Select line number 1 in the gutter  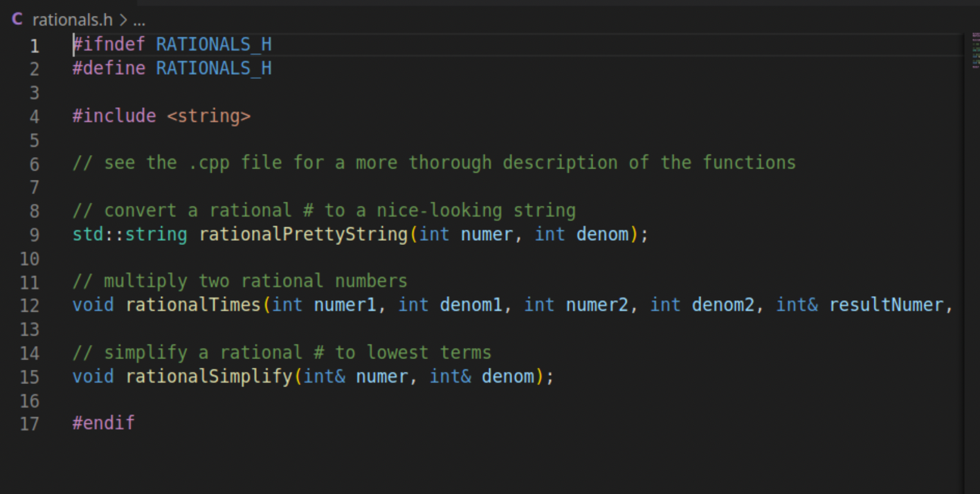[x=35, y=45]
